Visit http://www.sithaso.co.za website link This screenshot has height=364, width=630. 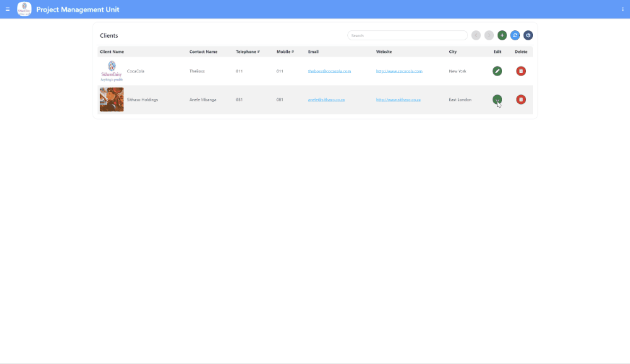(x=398, y=100)
